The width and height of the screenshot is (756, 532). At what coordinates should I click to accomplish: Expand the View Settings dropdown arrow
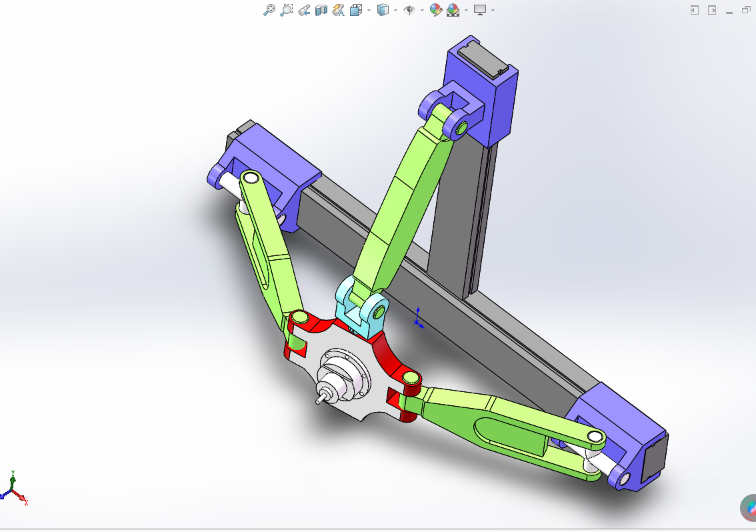click(x=493, y=10)
